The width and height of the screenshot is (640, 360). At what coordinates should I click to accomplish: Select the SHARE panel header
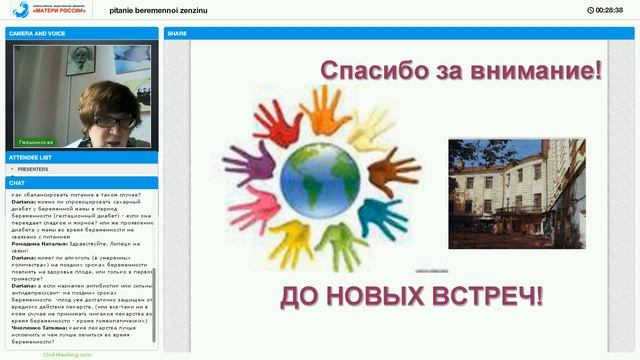point(399,33)
